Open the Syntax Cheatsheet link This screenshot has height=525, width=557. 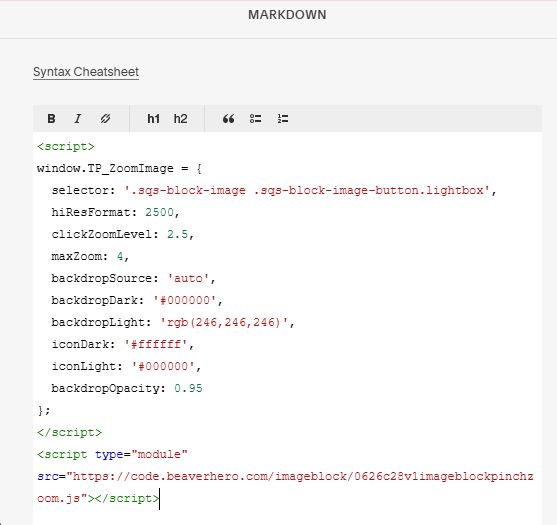coord(86,72)
